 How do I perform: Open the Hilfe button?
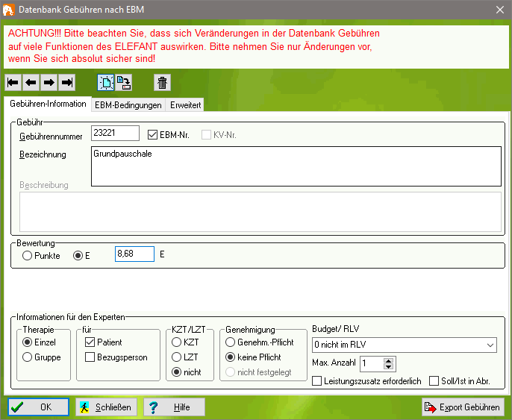[174, 407]
